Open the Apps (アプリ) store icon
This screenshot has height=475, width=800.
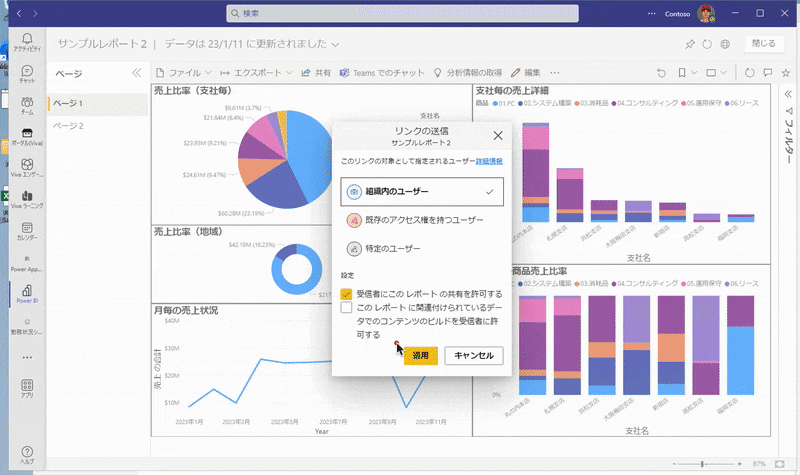(x=27, y=388)
